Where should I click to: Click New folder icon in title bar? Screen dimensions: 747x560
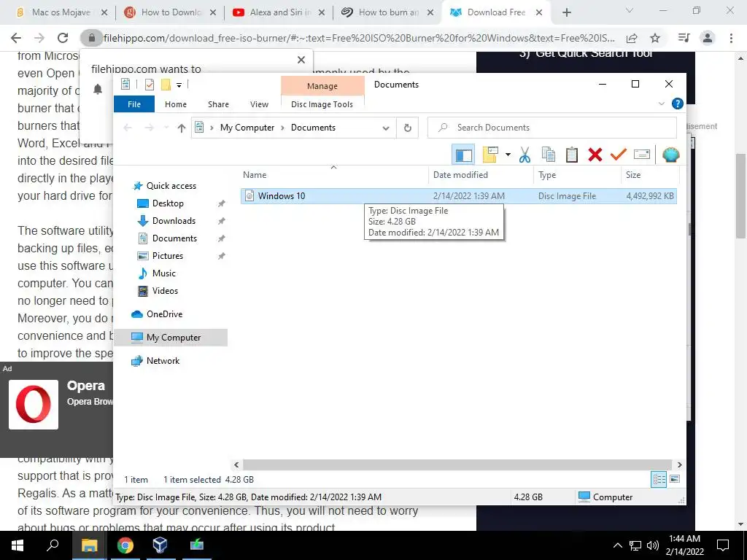(x=166, y=85)
